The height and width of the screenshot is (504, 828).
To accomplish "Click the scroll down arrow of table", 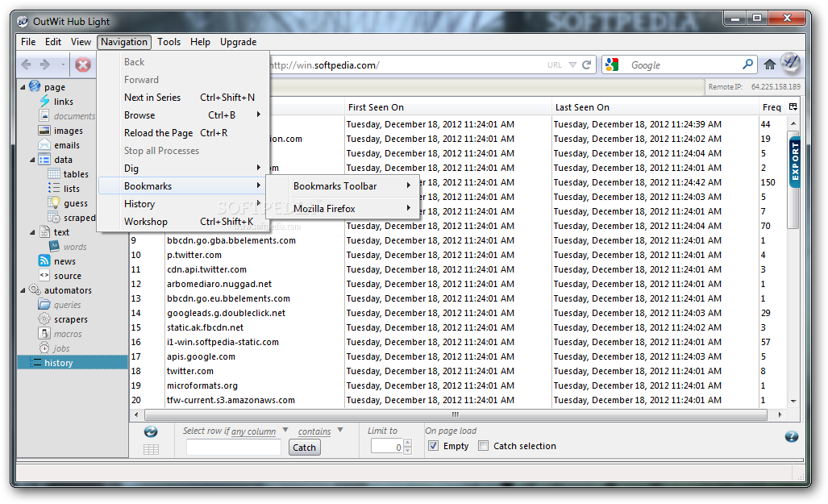I will click(x=793, y=402).
